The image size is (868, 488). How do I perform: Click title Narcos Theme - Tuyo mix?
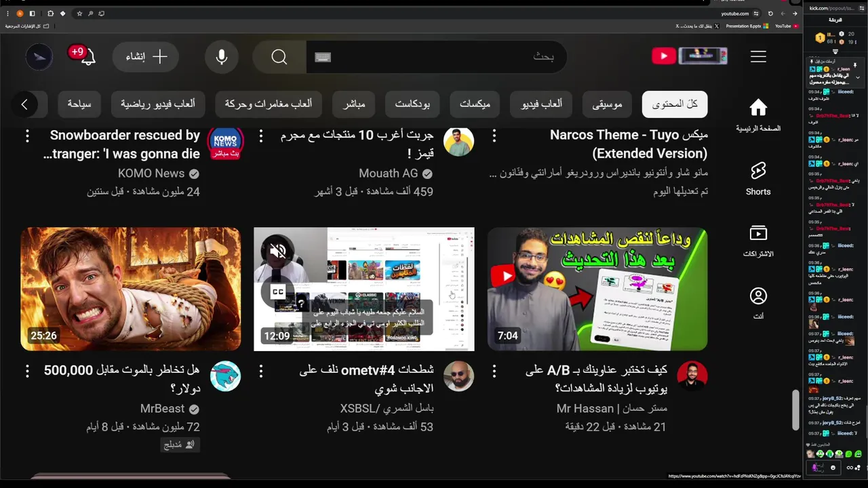click(x=629, y=144)
